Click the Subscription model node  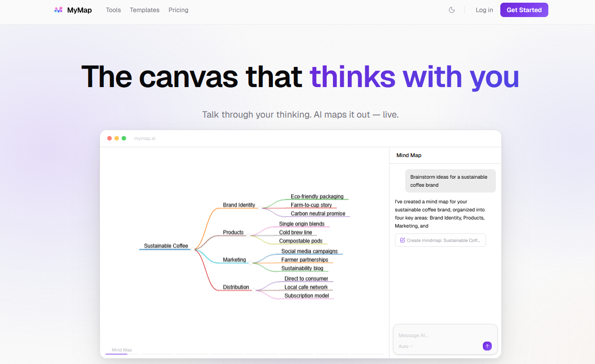pyautogui.click(x=306, y=295)
